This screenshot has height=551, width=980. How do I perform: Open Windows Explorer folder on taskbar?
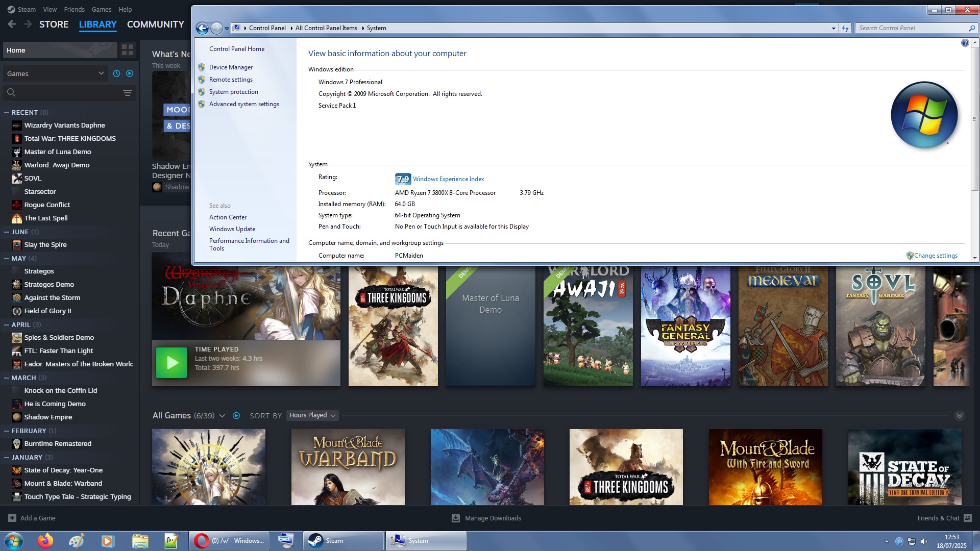point(140,541)
